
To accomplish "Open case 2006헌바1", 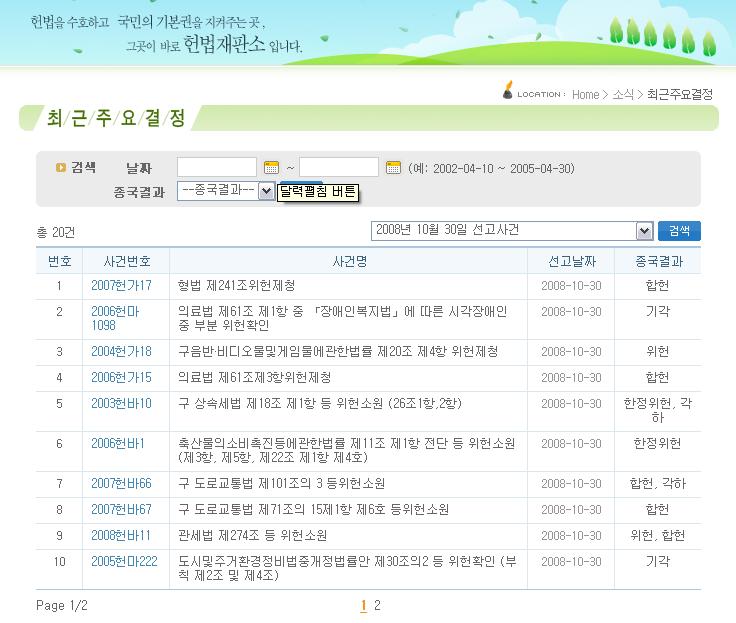I will pos(118,444).
